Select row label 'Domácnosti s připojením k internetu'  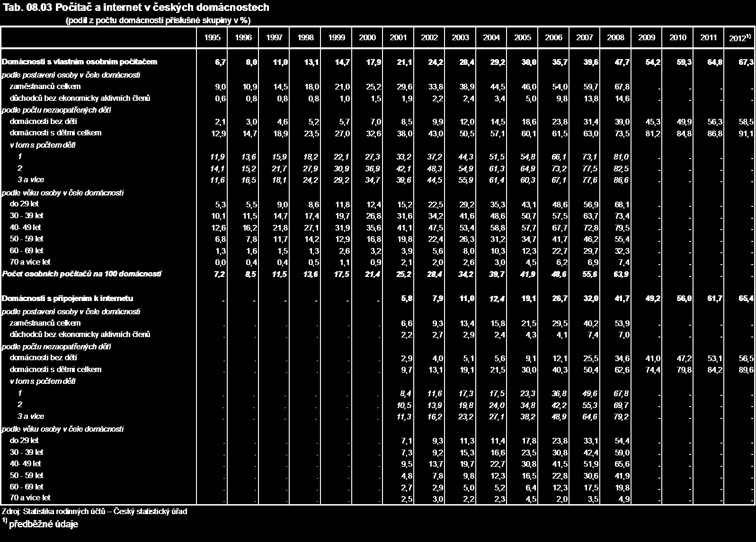[68, 299]
